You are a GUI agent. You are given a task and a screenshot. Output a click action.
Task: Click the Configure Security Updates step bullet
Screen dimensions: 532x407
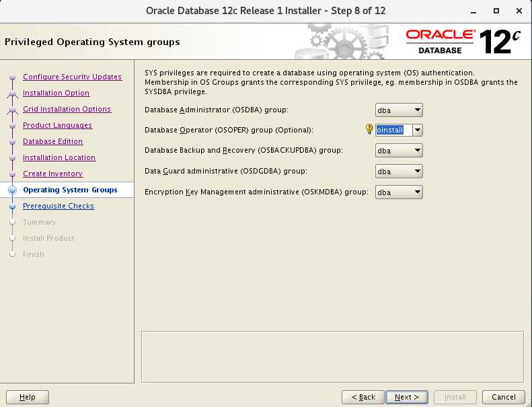coord(13,77)
